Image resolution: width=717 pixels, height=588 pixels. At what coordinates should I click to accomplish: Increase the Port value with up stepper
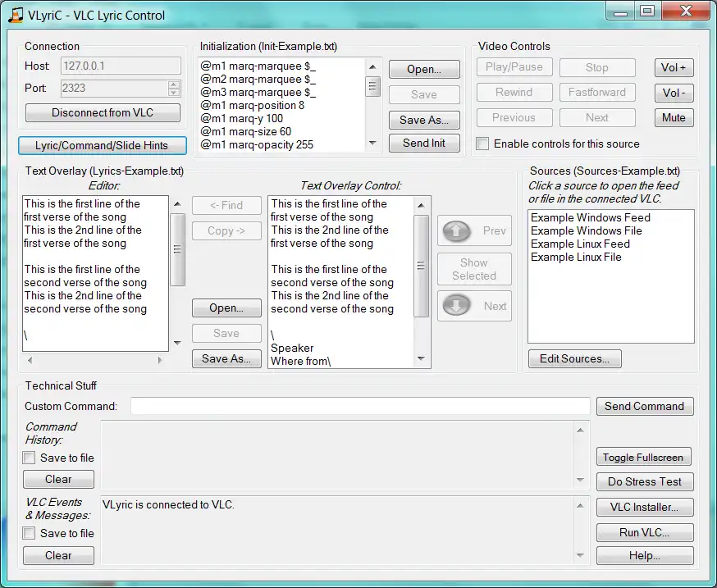(174, 84)
